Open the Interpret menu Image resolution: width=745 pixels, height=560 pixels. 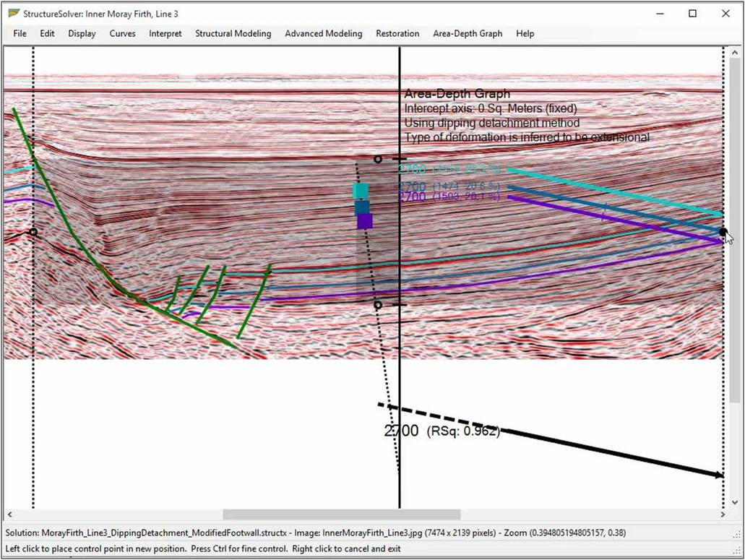coord(165,33)
